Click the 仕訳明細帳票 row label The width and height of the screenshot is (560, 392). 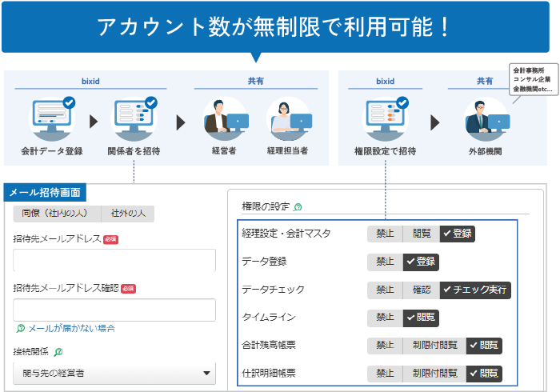tap(269, 374)
